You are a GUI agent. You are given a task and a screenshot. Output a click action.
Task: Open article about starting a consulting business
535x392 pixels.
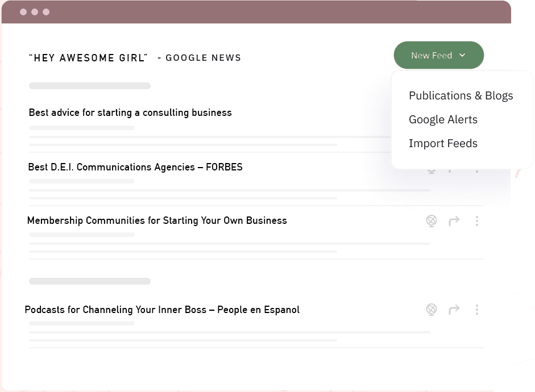tap(130, 112)
